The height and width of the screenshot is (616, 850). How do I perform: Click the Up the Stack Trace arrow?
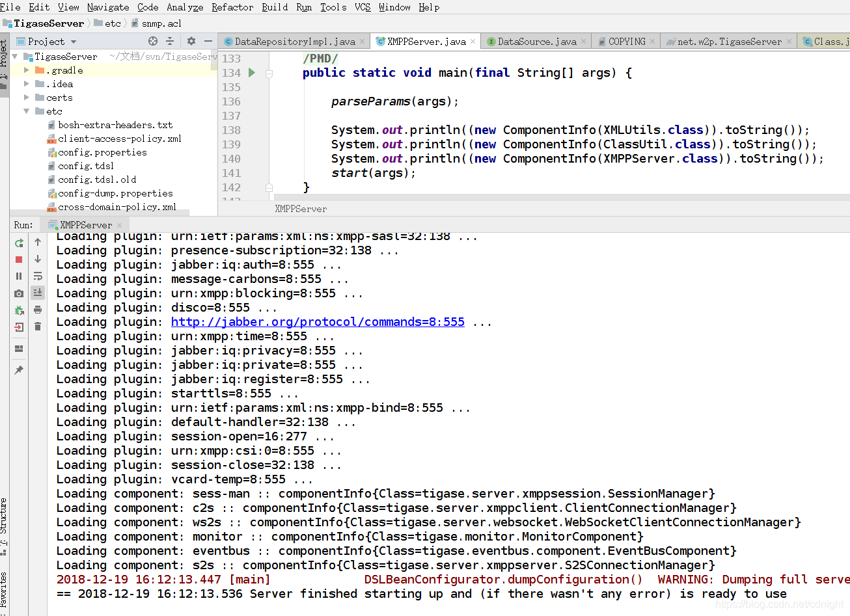tap(38, 242)
